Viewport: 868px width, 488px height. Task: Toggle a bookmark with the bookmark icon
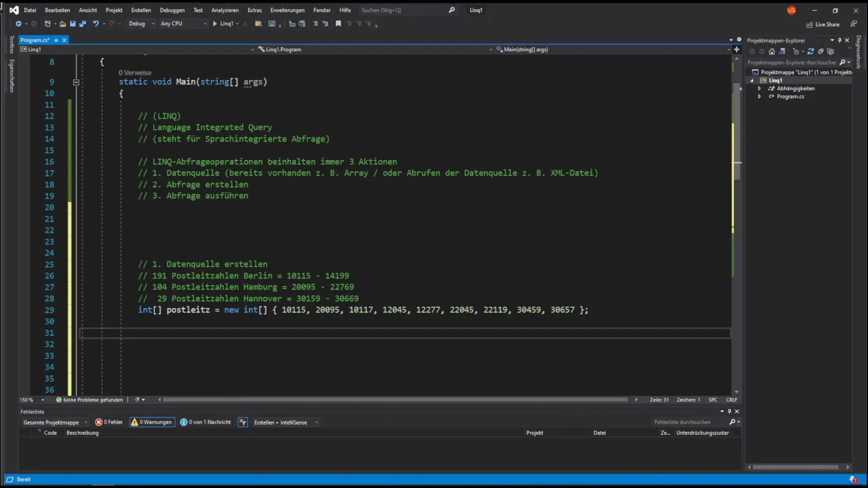click(x=338, y=23)
